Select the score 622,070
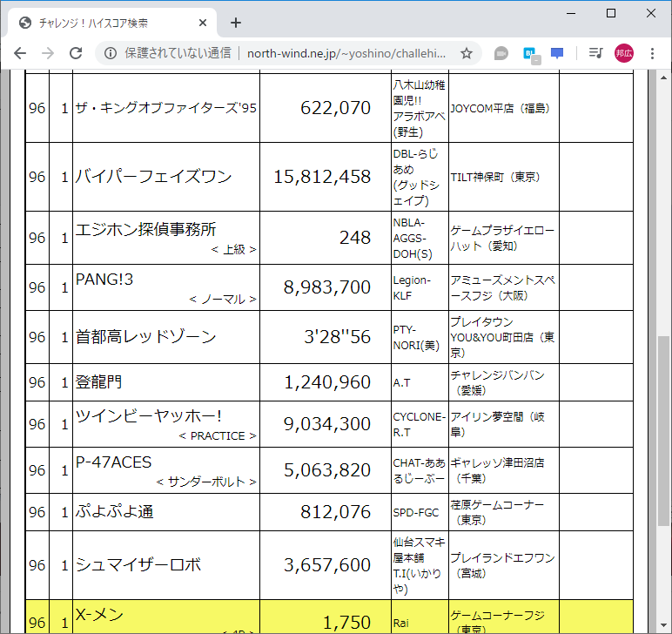Viewport: 672px width, 634px height. point(335,108)
